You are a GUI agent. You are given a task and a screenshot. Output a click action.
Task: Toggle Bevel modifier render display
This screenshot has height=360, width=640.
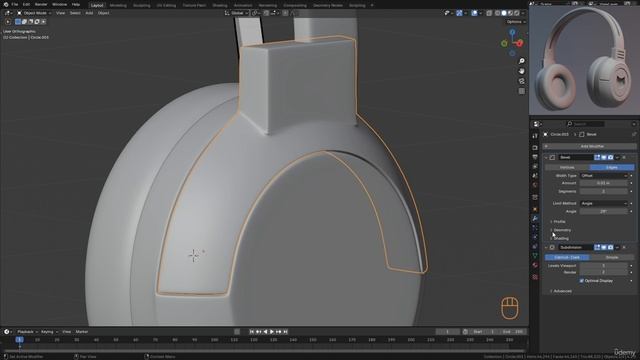pyautogui.click(x=610, y=157)
